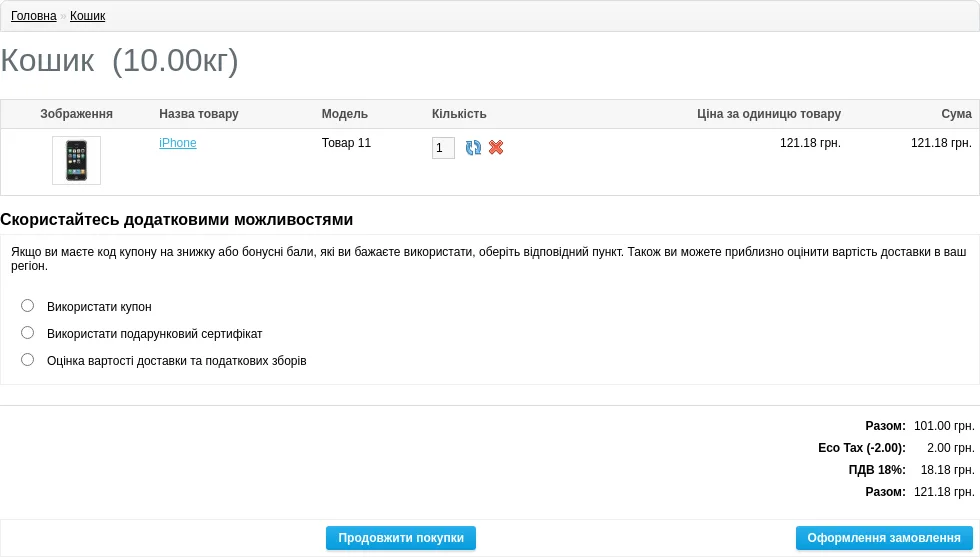The image size is (980, 557).
Task: Click Оформлення замовлення button
Action: pos(884,538)
